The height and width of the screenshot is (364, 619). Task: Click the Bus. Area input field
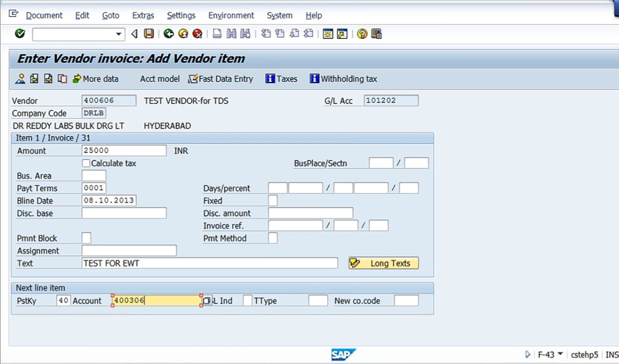94,175
